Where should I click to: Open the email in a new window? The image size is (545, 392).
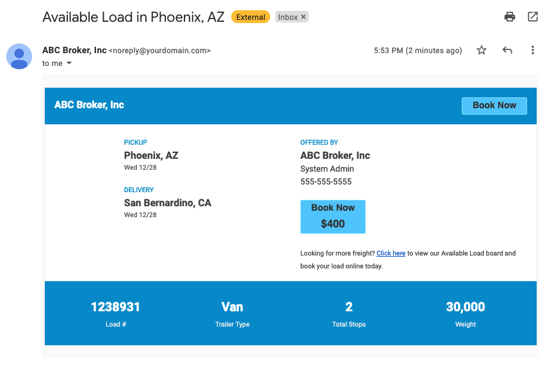pyautogui.click(x=532, y=17)
